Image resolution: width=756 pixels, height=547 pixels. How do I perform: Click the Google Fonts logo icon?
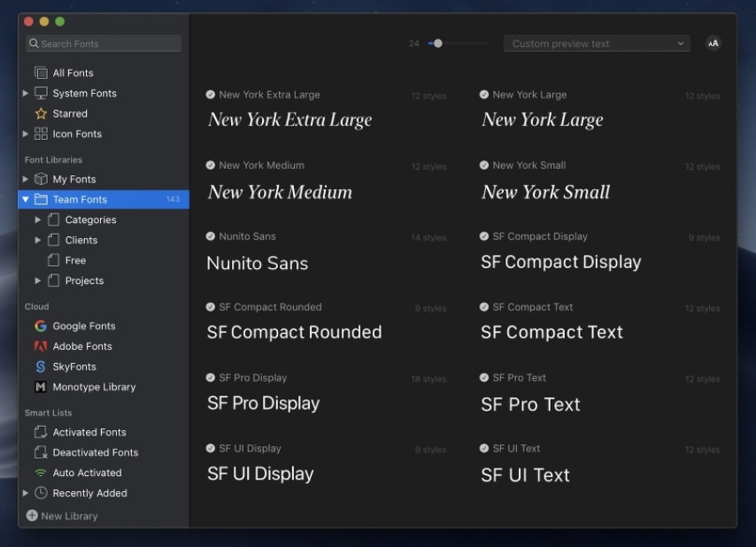point(41,327)
